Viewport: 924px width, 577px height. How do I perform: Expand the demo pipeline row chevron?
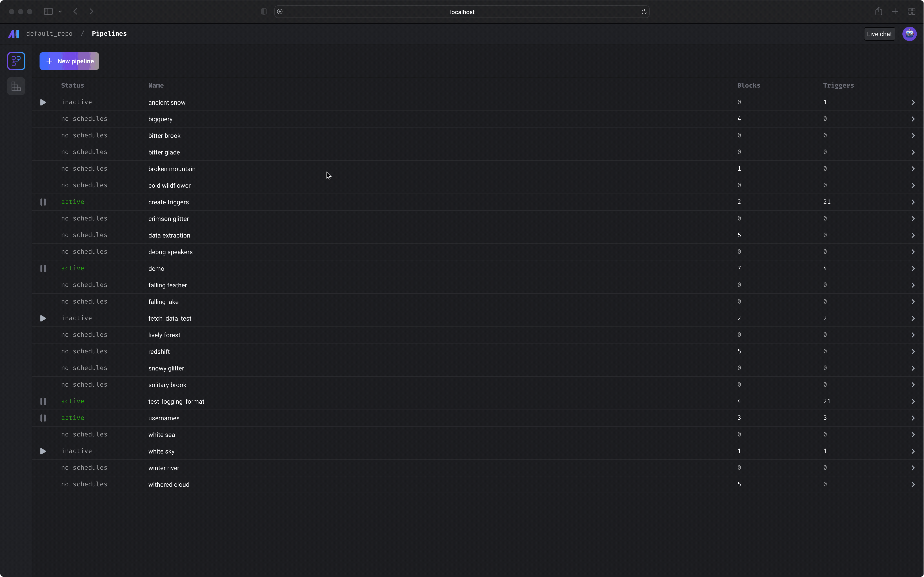[913, 269]
